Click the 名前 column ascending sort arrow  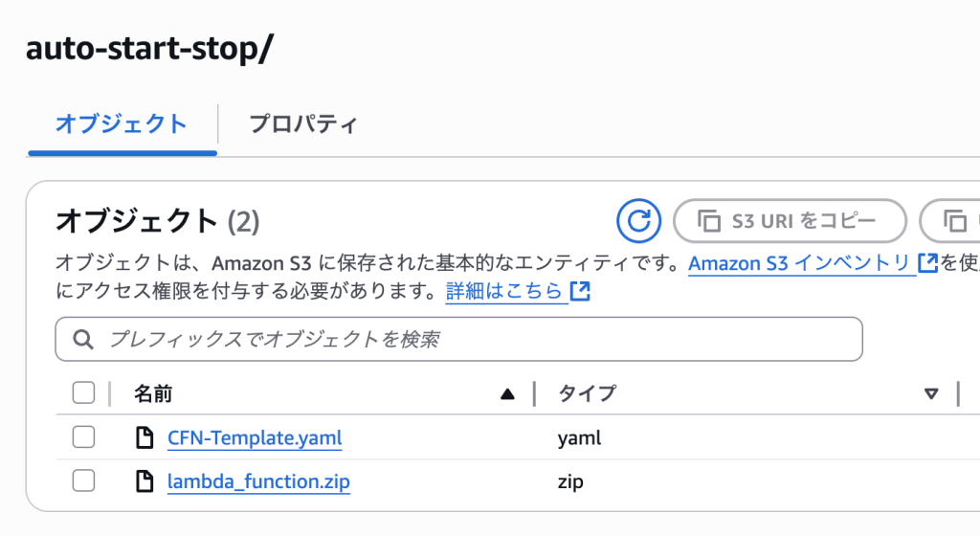pyautogui.click(x=507, y=393)
